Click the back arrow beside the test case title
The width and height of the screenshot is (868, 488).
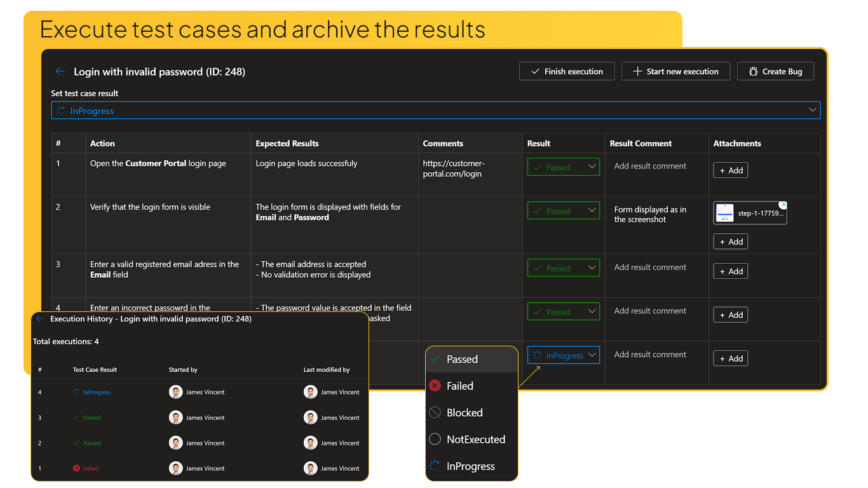59,71
